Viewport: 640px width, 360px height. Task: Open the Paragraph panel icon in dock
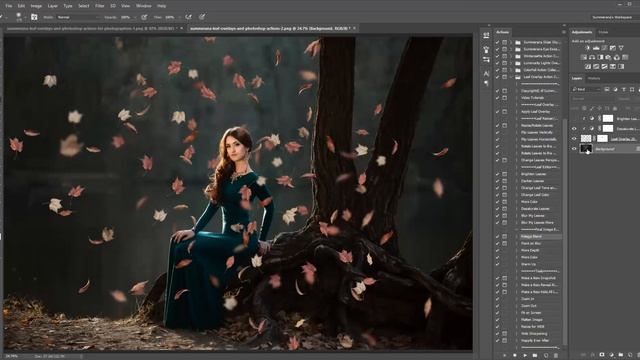pos(486,83)
